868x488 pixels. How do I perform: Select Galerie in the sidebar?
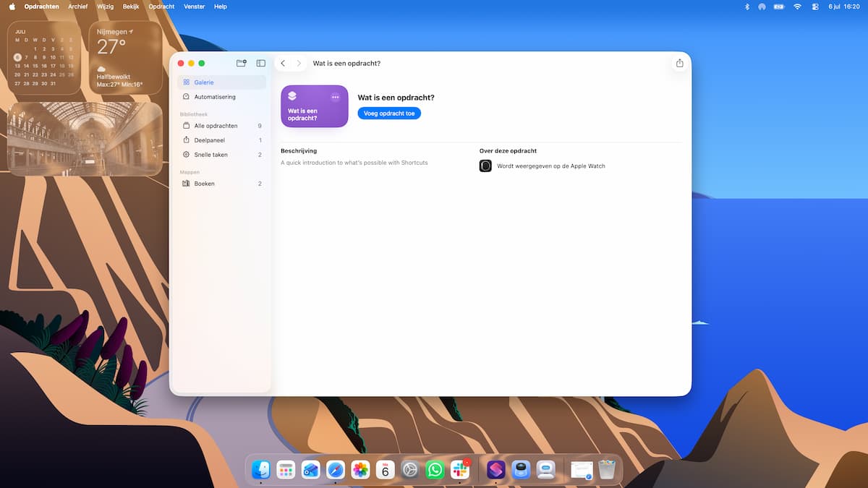point(221,82)
